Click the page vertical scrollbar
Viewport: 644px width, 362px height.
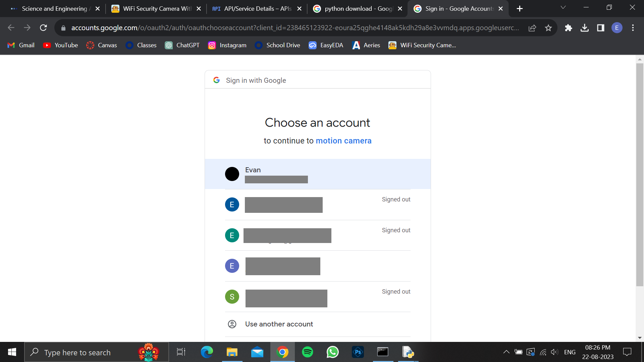(640, 174)
